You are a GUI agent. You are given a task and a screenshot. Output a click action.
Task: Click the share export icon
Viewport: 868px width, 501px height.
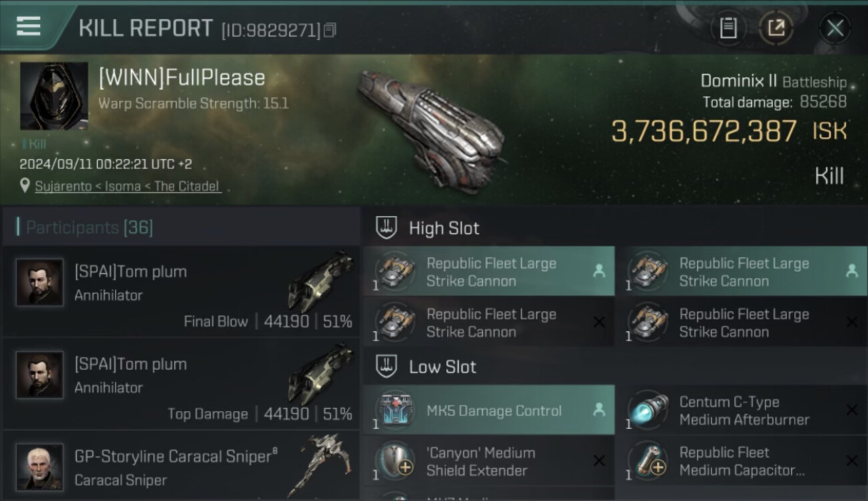776,28
